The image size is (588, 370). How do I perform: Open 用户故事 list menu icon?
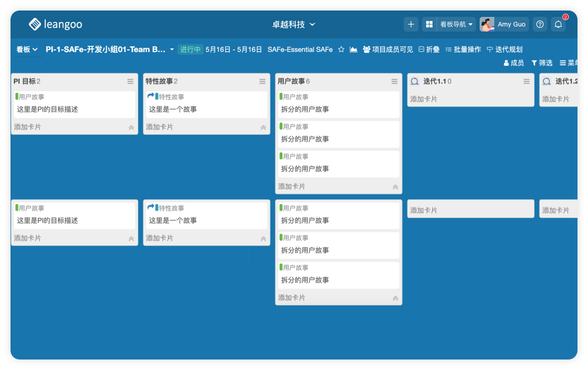(x=395, y=81)
